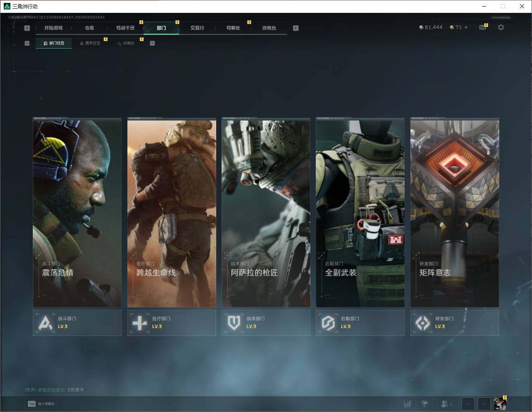Image resolution: width=532 pixels, height=412 pixels.
Task: Select the 战术部门 level button
Action: 266,323
